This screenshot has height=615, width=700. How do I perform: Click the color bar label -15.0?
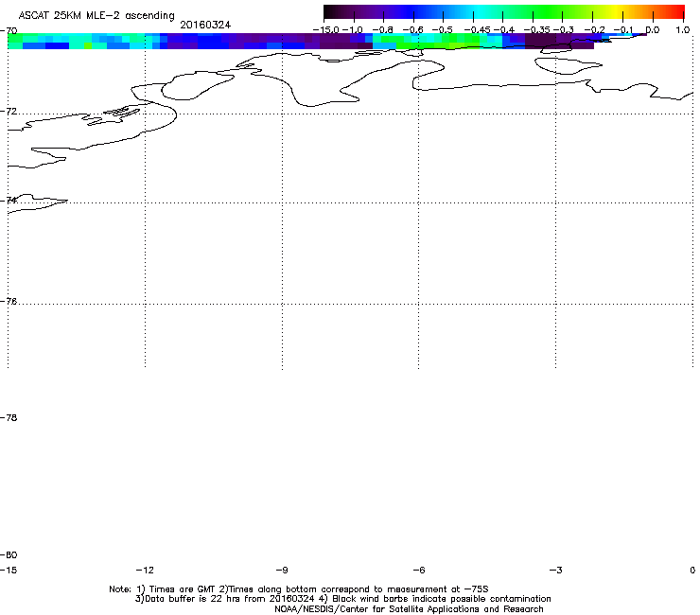(x=326, y=30)
